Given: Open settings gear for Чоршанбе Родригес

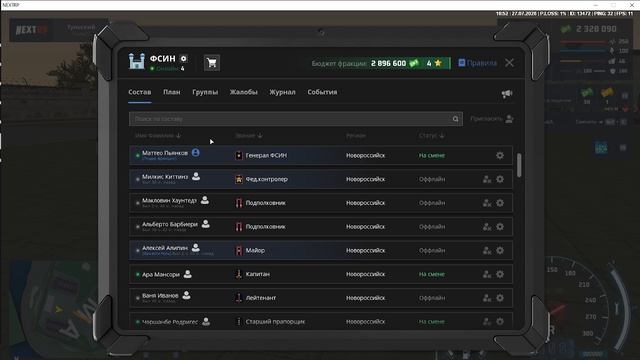Looking at the screenshot, I should pyautogui.click(x=500, y=322).
